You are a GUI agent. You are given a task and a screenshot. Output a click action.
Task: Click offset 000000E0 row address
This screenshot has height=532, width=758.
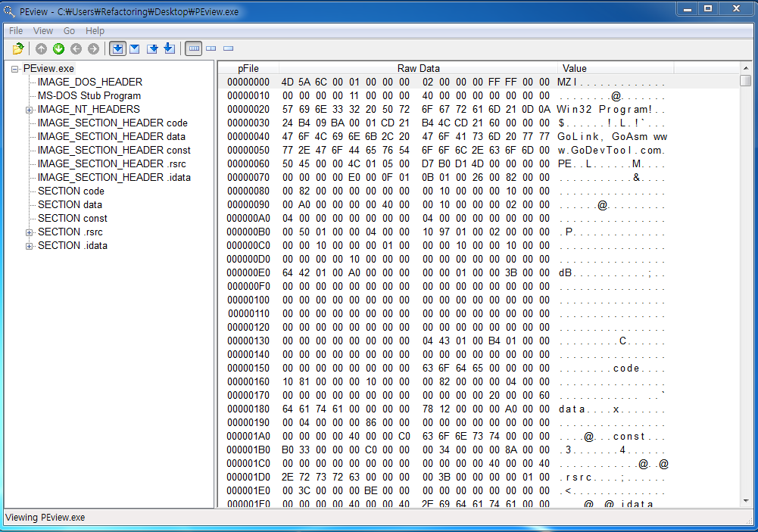(x=248, y=272)
